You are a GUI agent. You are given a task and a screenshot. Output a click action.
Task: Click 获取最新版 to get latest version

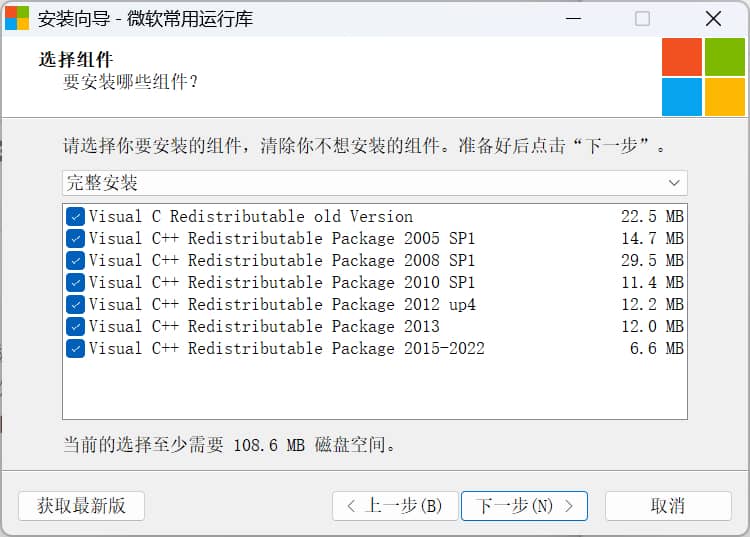[x=81, y=506]
